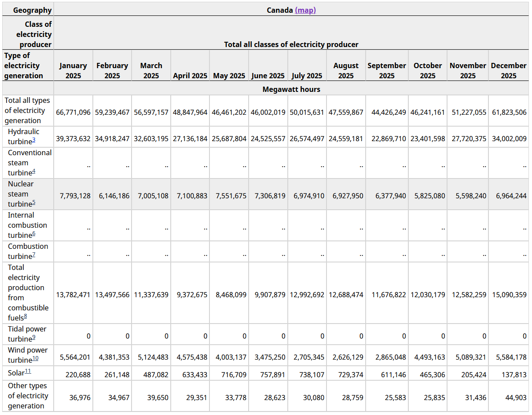
Task: Open footnote 8 after combustible fuels
Action: [26, 317]
